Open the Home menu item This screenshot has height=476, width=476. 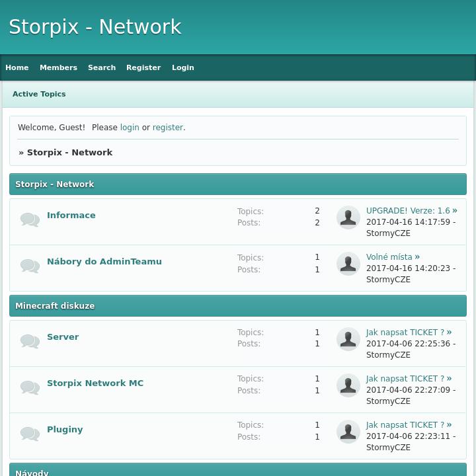[x=17, y=67]
